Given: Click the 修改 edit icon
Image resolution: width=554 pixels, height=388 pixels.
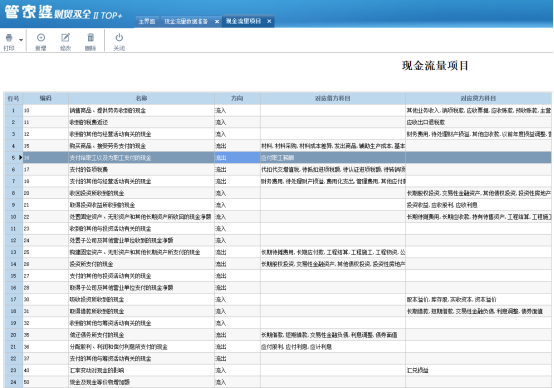Looking at the screenshot, I should tap(66, 37).
